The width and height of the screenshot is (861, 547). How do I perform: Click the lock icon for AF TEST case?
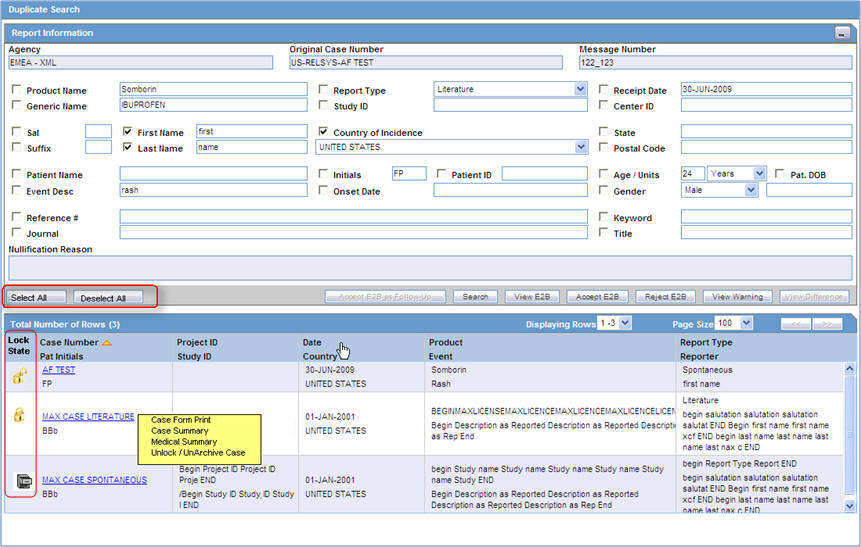tap(19, 376)
